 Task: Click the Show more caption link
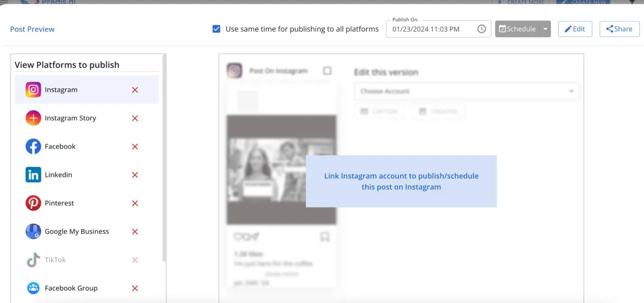281,274
